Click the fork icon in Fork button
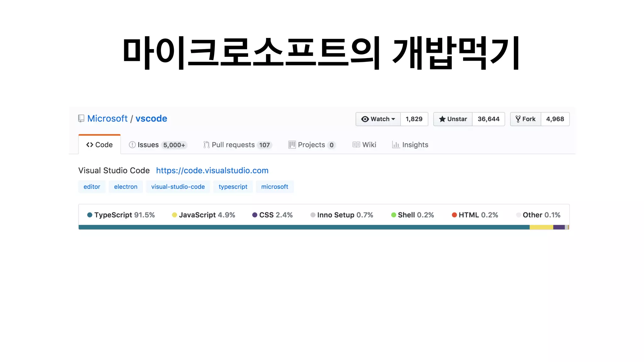The height and width of the screenshot is (362, 644). 518,119
